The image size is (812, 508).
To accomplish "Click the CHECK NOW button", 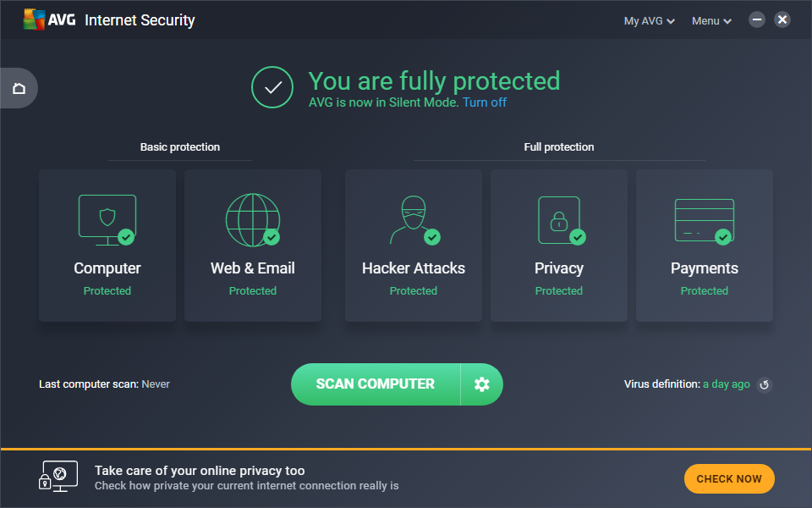I will tap(729, 478).
